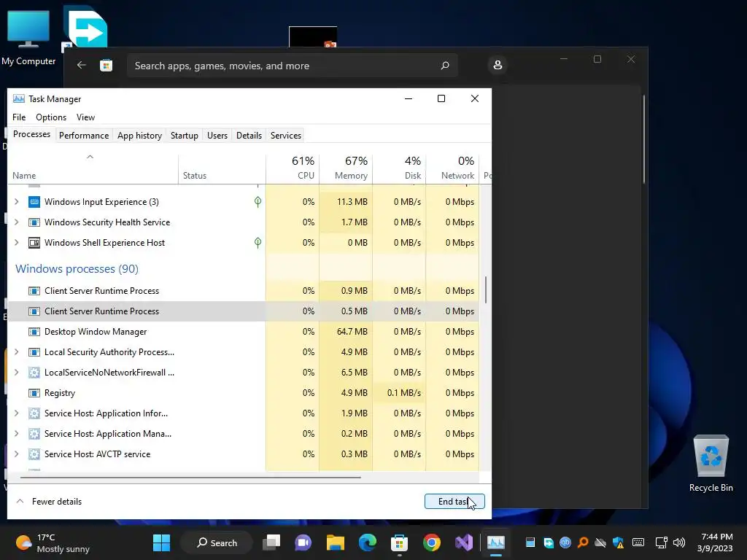Switch to the App history tab
The image size is (747, 560).
click(139, 136)
